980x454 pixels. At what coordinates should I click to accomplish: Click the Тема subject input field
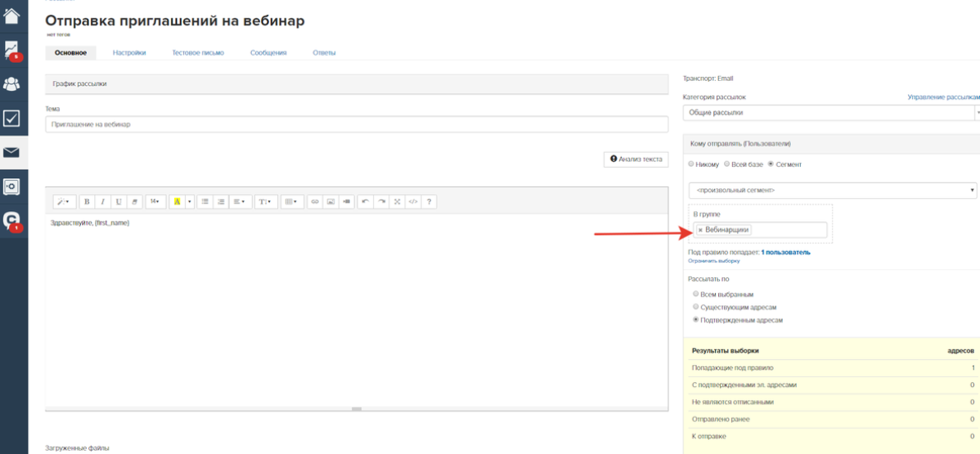pyautogui.click(x=357, y=124)
